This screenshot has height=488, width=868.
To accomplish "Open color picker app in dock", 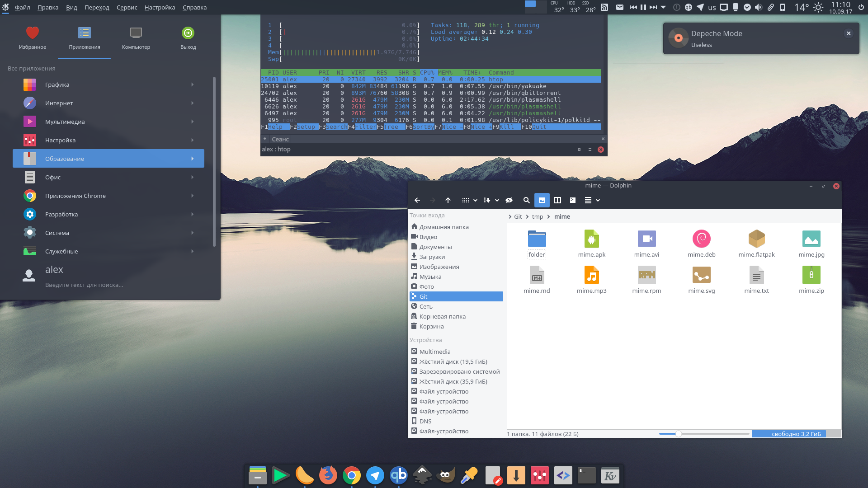I will click(x=469, y=475).
